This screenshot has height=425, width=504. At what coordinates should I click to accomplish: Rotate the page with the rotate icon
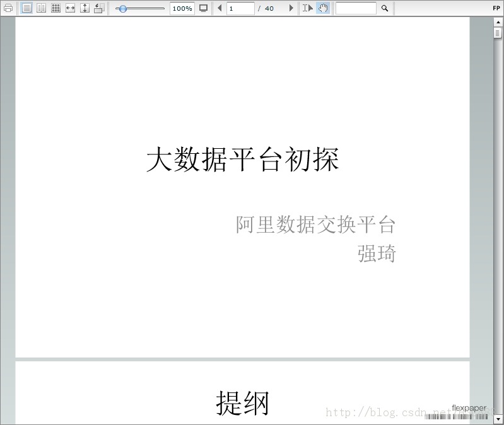(x=99, y=8)
